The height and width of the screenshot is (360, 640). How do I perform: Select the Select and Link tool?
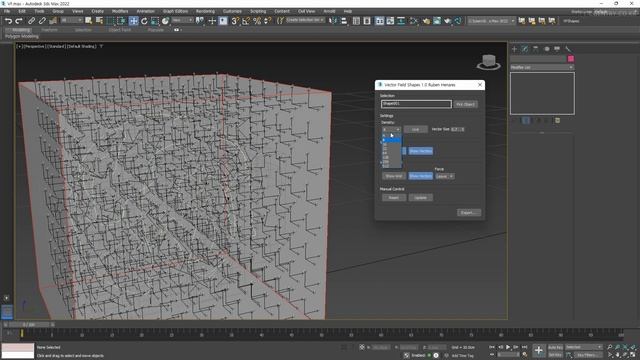(x=31, y=21)
